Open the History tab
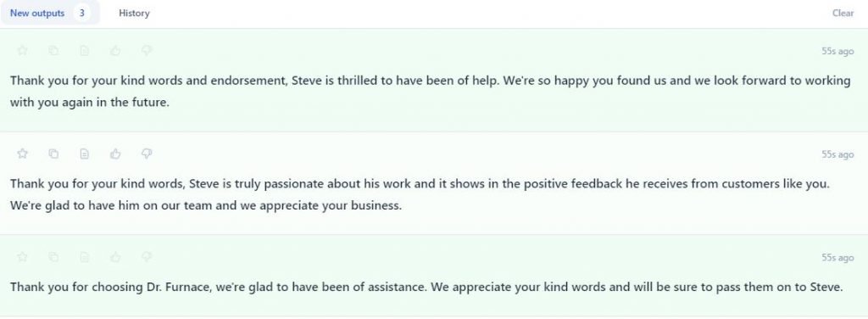 134,14
